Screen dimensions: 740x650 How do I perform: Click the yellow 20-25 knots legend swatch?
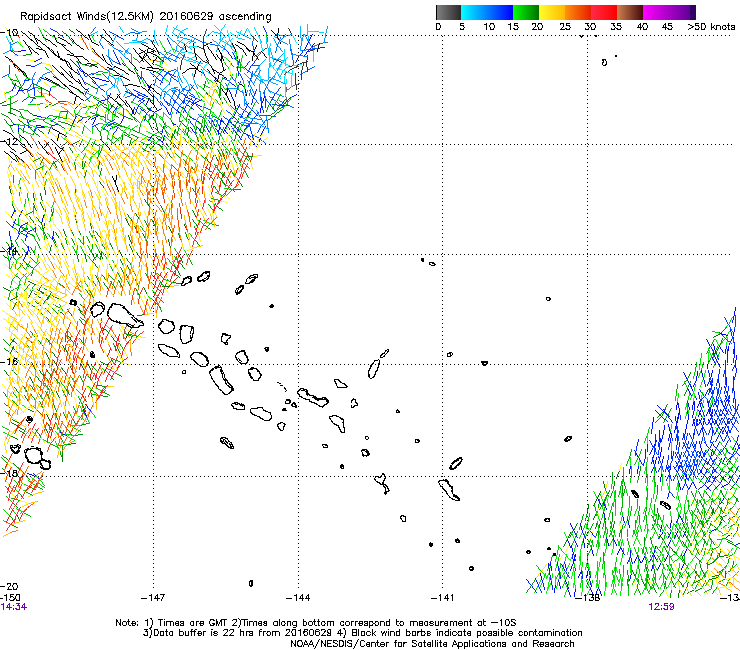coord(552,12)
